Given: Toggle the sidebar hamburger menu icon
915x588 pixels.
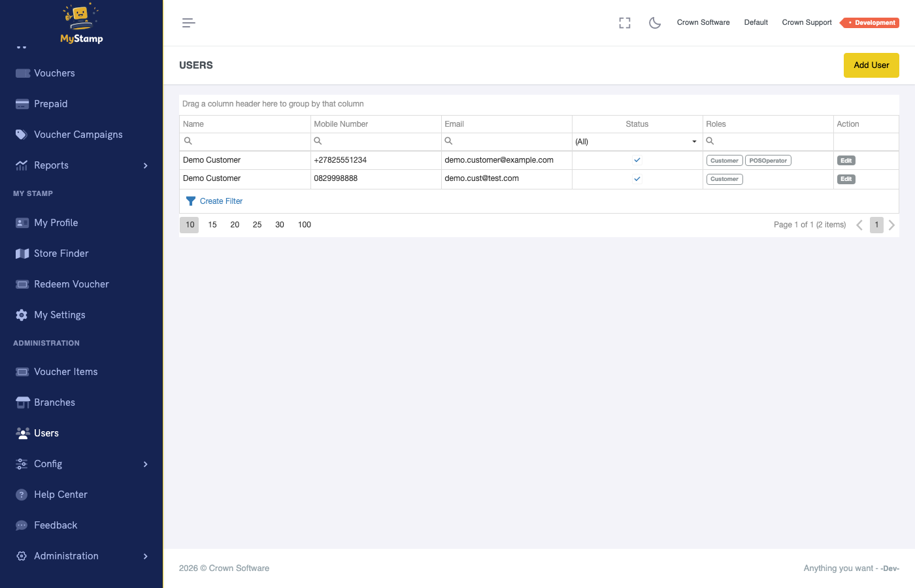Looking at the screenshot, I should (189, 23).
